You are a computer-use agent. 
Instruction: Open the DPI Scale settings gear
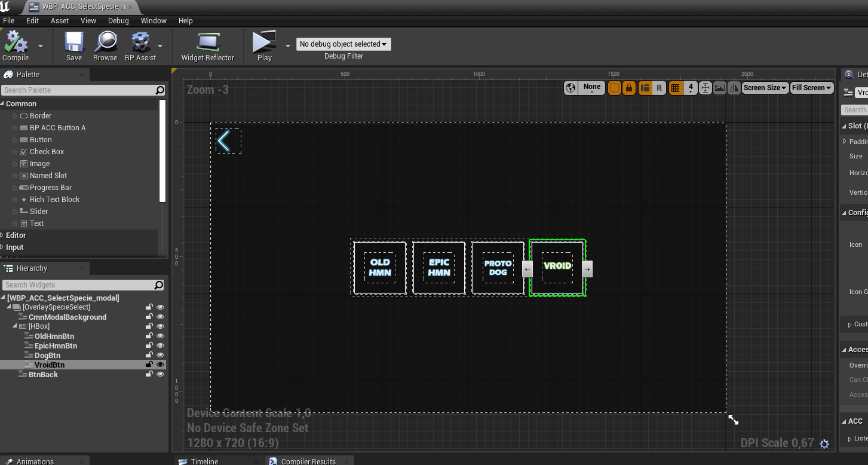[824, 444]
